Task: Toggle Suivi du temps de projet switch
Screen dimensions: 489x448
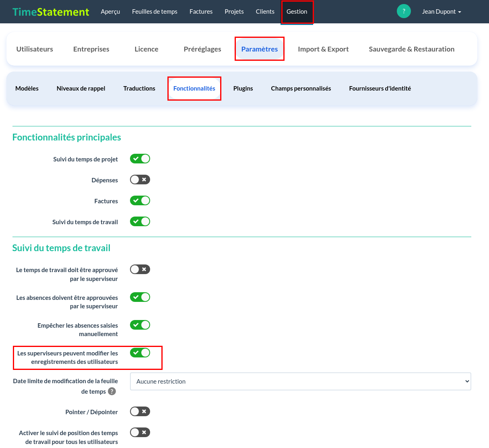Action: point(140,159)
